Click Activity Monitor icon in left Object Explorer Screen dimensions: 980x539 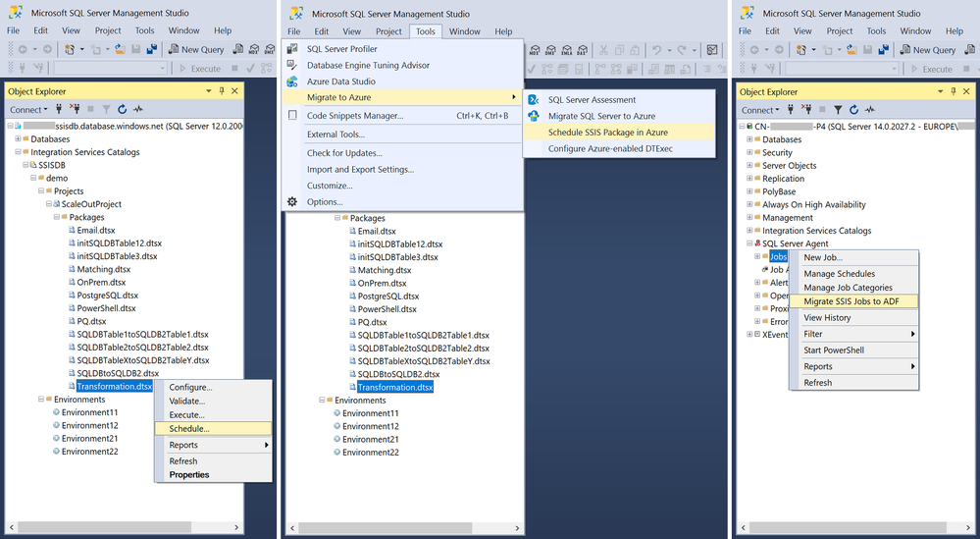click(138, 109)
